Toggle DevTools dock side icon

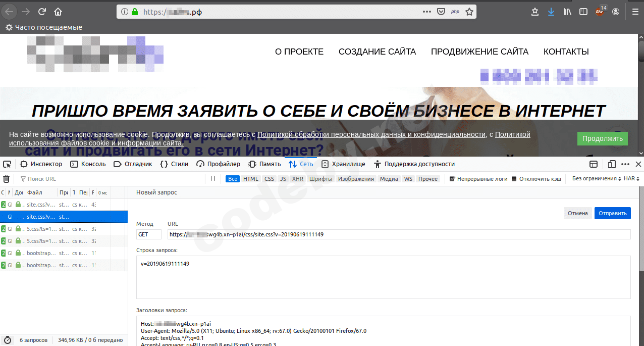click(594, 164)
